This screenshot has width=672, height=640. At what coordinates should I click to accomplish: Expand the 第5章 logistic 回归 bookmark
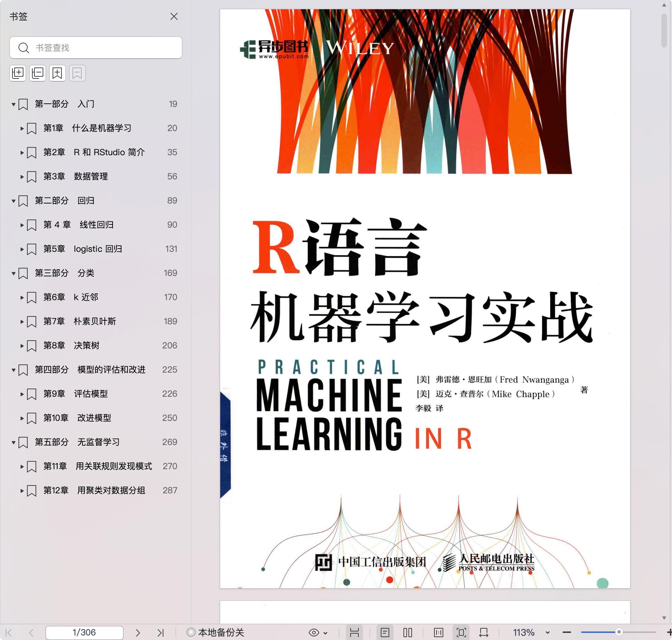coord(22,249)
